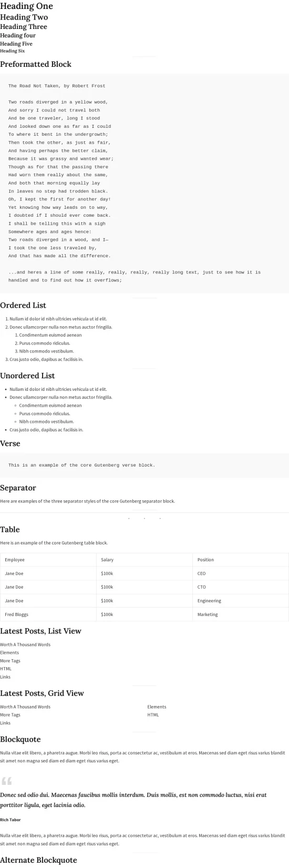289x868 pixels.
Task: Open Elements post in list view
Action: 9,652
